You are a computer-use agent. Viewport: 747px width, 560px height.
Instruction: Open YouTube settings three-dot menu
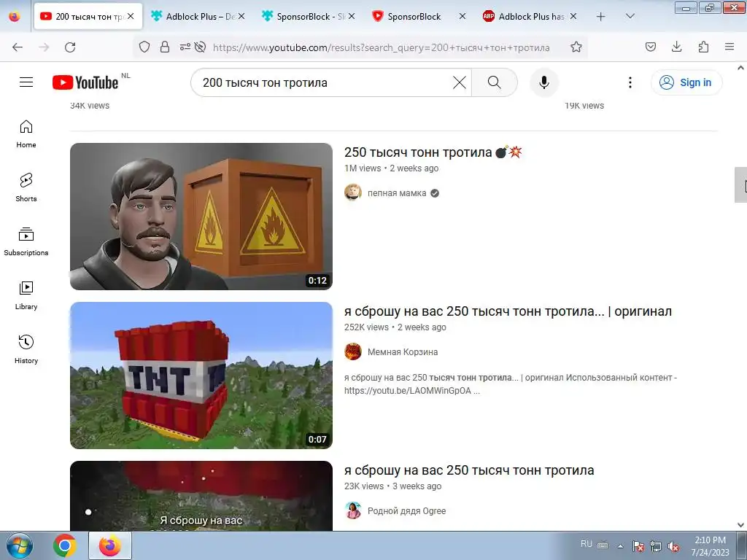[x=630, y=82]
